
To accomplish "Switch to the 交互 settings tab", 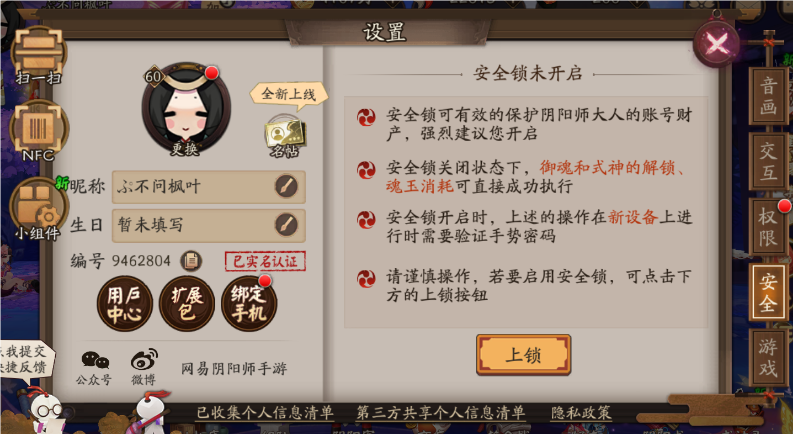I will pos(768,161).
